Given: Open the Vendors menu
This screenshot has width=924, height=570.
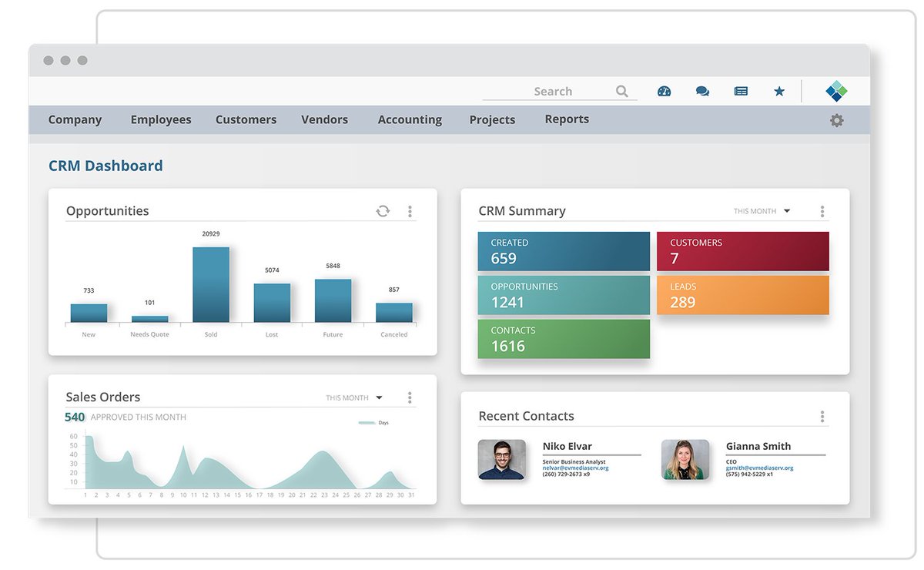Looking at the screenshot, I should tap(324, 119).
